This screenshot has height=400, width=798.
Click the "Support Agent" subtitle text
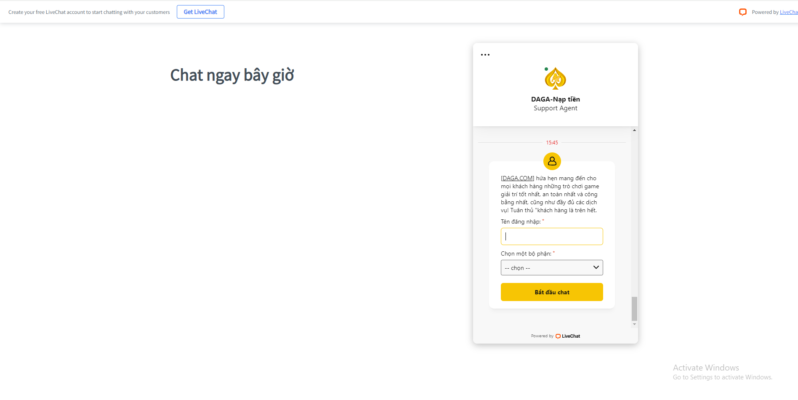click(x=555, y=108)
